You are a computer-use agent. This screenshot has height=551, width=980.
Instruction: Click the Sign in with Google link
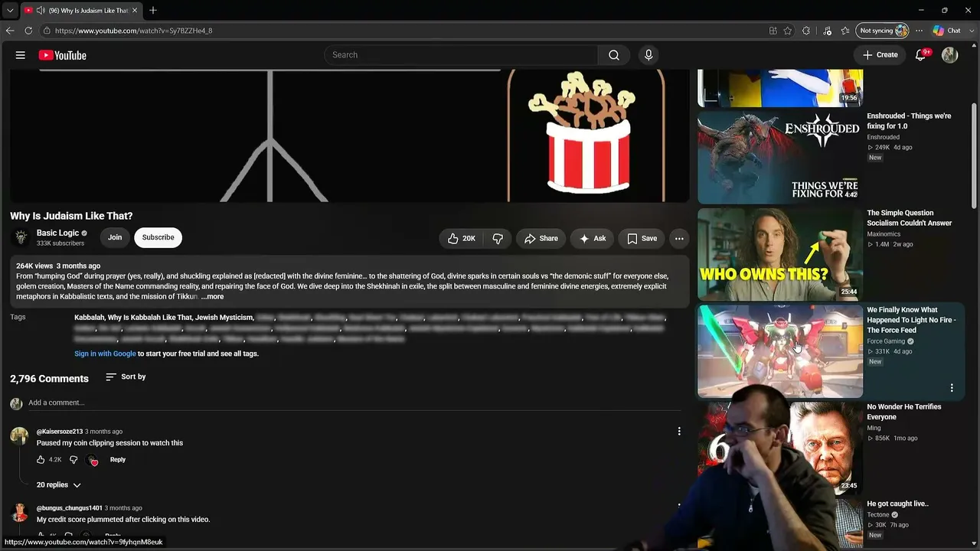point(105,354)
